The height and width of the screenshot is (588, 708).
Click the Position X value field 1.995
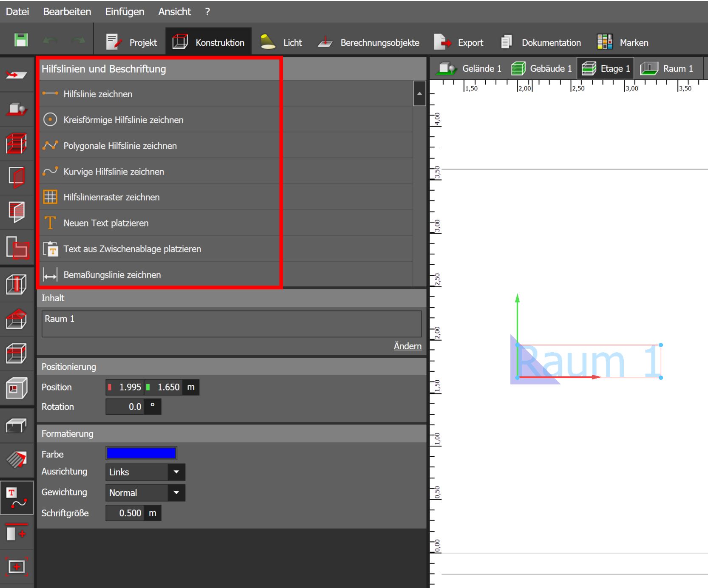[x=125, y=387]
